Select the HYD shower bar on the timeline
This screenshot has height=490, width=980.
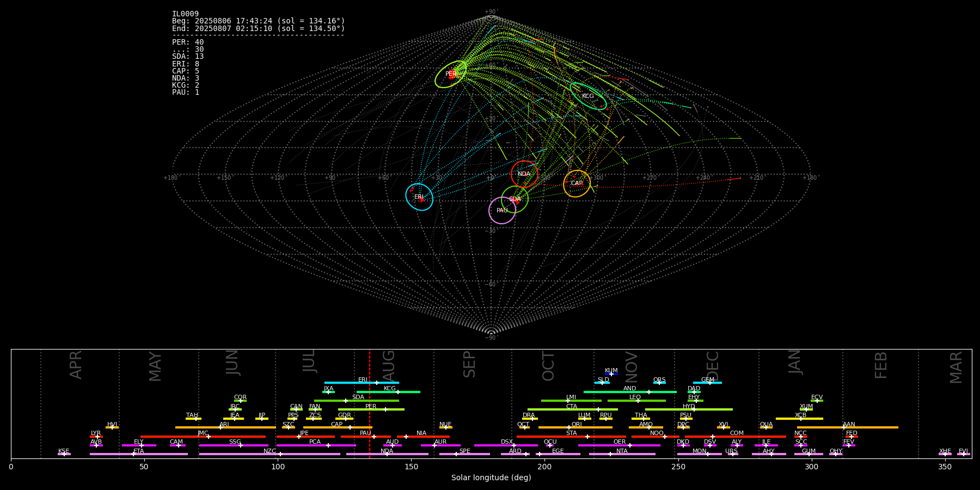click(689, 409)
